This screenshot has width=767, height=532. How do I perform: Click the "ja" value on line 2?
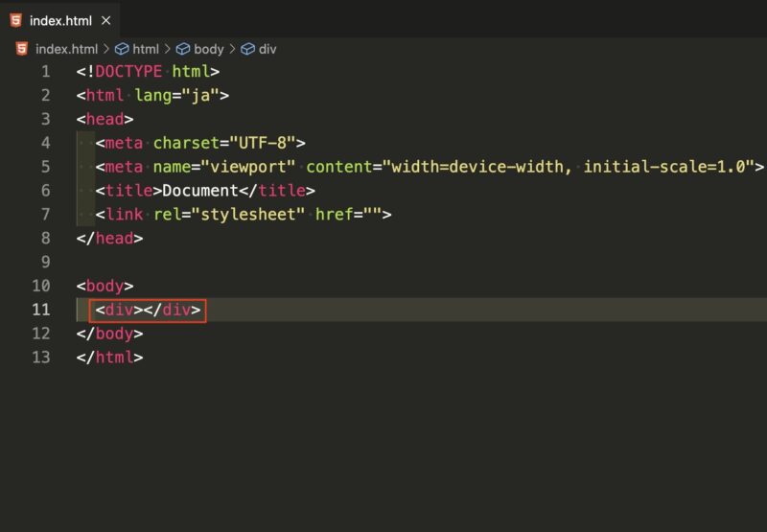tap(200, 95)
